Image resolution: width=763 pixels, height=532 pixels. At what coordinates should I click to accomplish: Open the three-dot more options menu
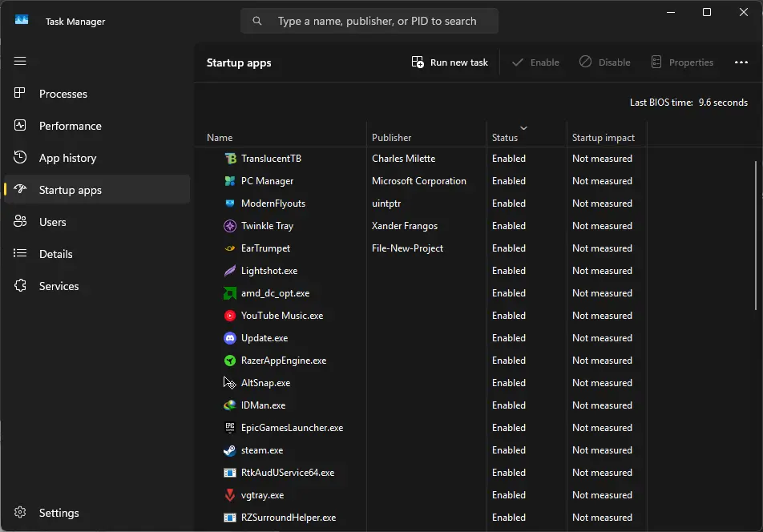pyautogui.click(x=741, y=62)
